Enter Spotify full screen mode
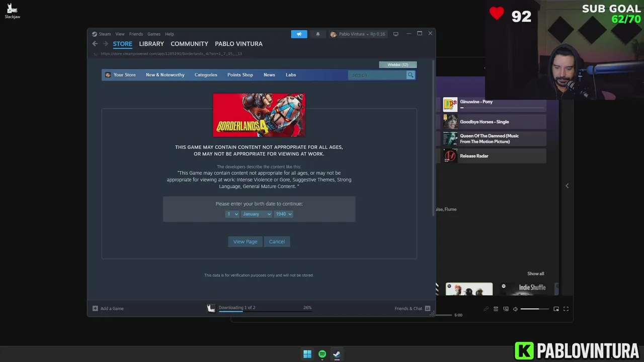This screenshot has height=362, width=644. click(x=566, y=309)
